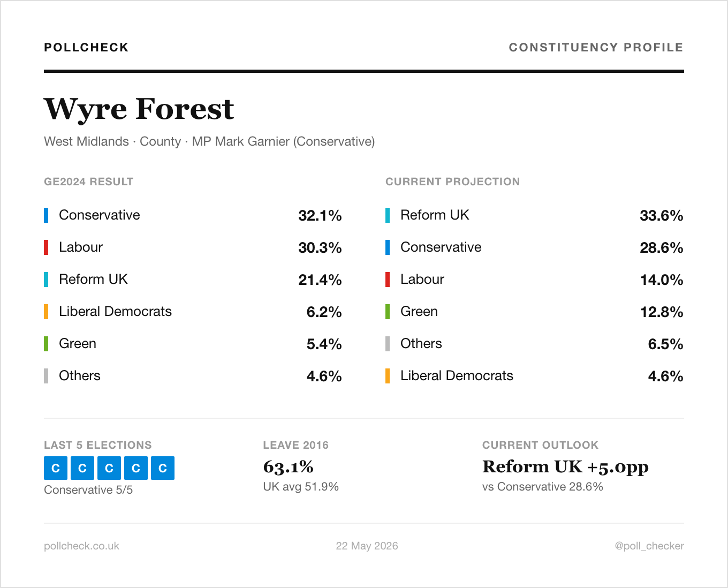Open the @poll_checker handle

click(649, 546)
